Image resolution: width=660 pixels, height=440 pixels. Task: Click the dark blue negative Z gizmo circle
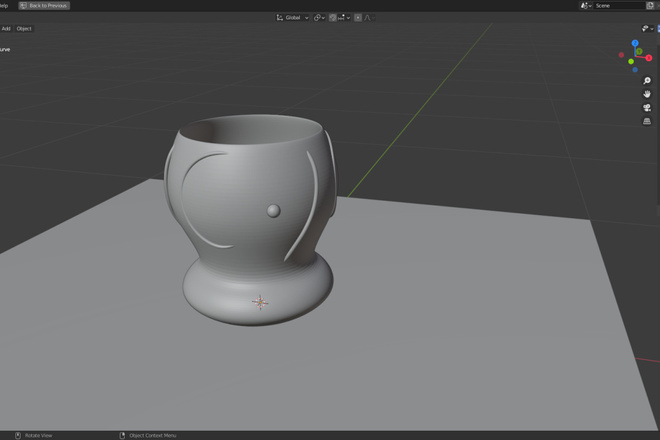(635, 70)
